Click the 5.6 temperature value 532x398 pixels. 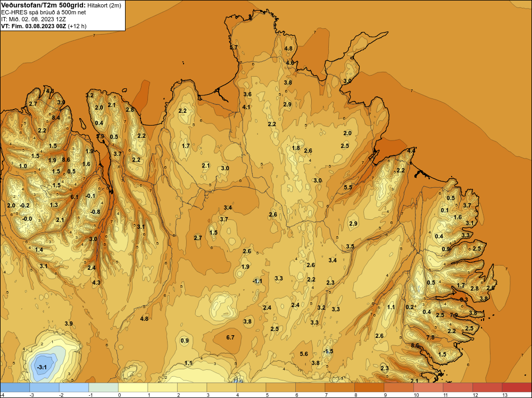coord(304,354)
